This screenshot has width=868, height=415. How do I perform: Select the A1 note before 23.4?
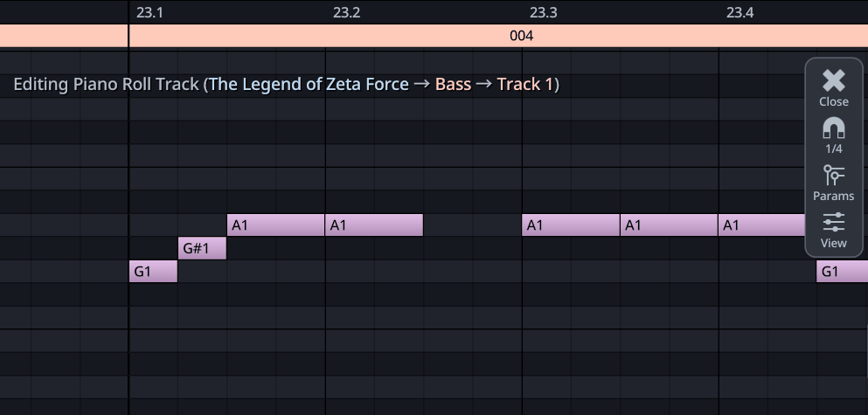click(669, 225)
